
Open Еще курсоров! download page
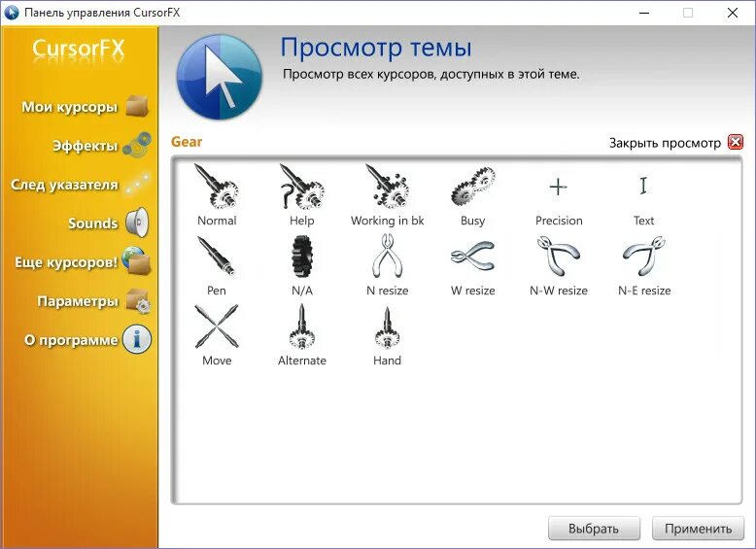click(83, 261)
